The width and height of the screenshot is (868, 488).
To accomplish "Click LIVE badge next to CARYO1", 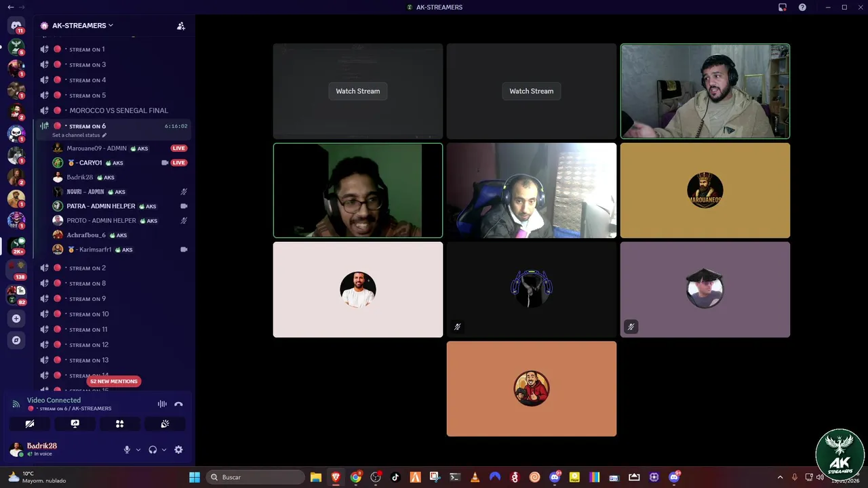I will point(179,163).
